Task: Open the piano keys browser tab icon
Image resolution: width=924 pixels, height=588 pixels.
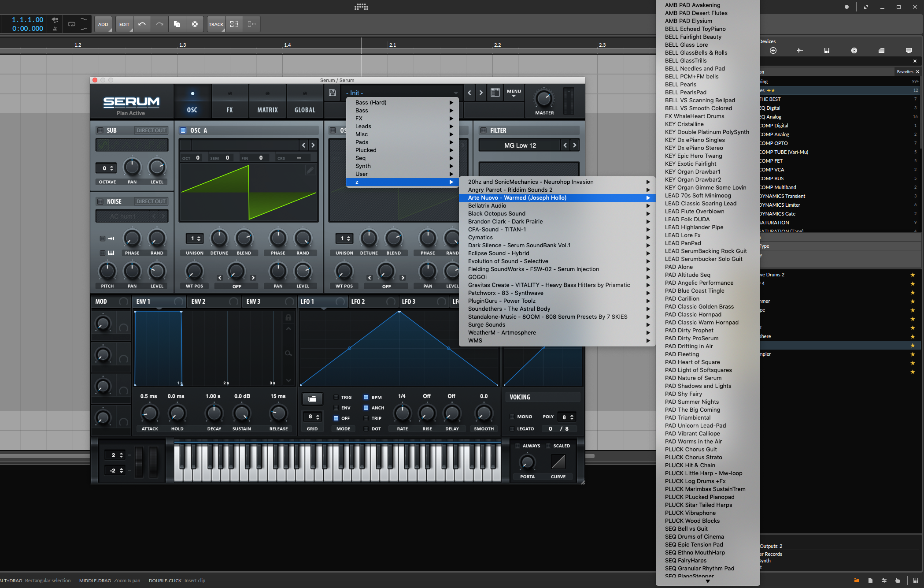Action: click(827, 51)
